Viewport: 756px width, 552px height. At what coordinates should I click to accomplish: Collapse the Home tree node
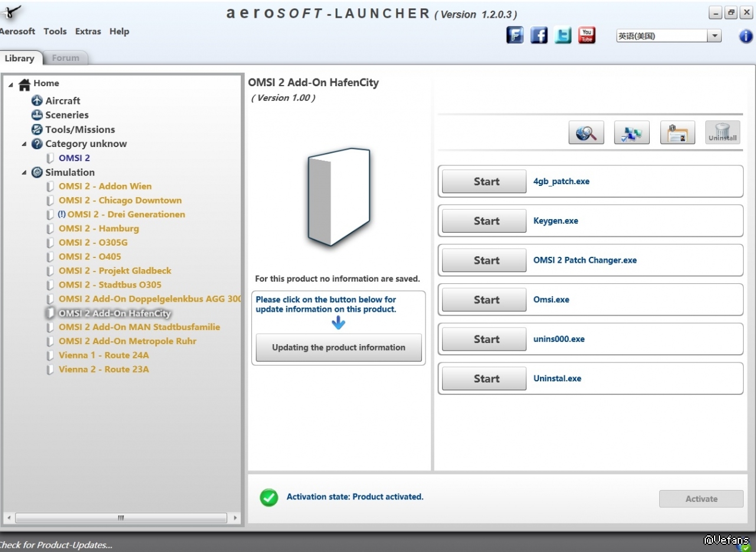11,84
